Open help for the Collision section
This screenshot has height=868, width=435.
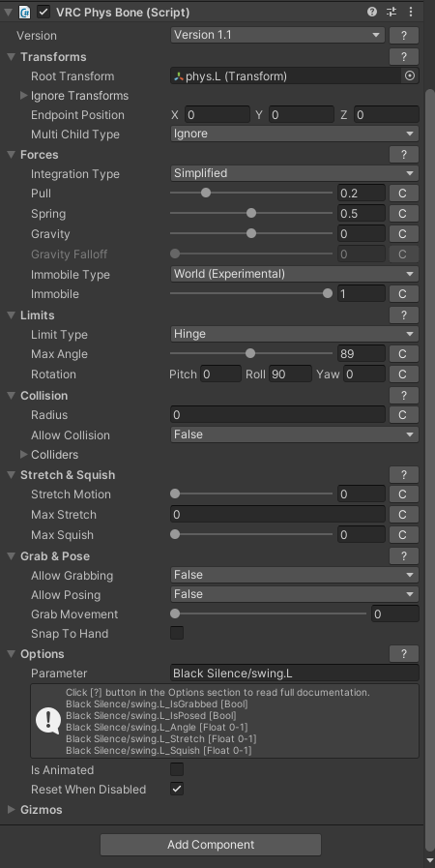[403, 395]
